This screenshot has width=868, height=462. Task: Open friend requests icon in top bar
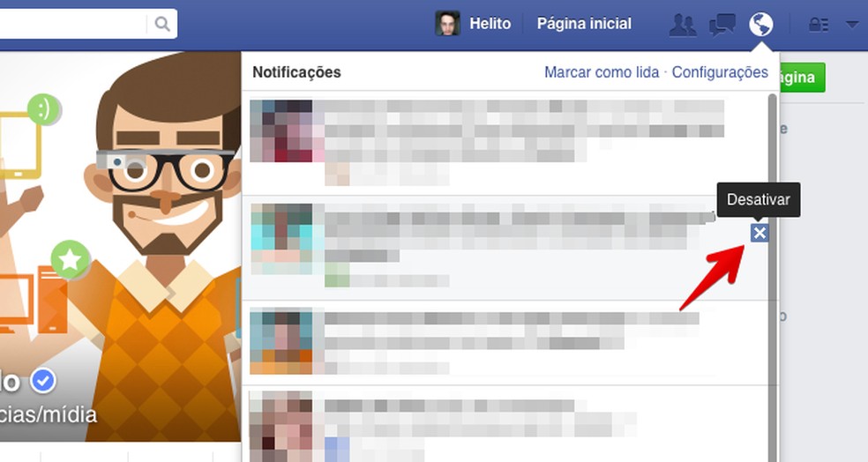683,25
